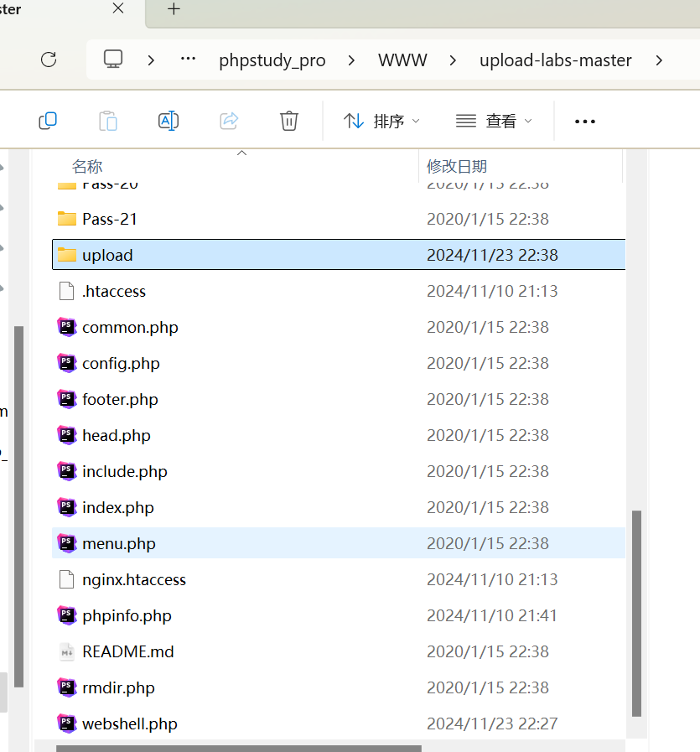
Task: Click the Delete trash can icon
Action: 289,121
